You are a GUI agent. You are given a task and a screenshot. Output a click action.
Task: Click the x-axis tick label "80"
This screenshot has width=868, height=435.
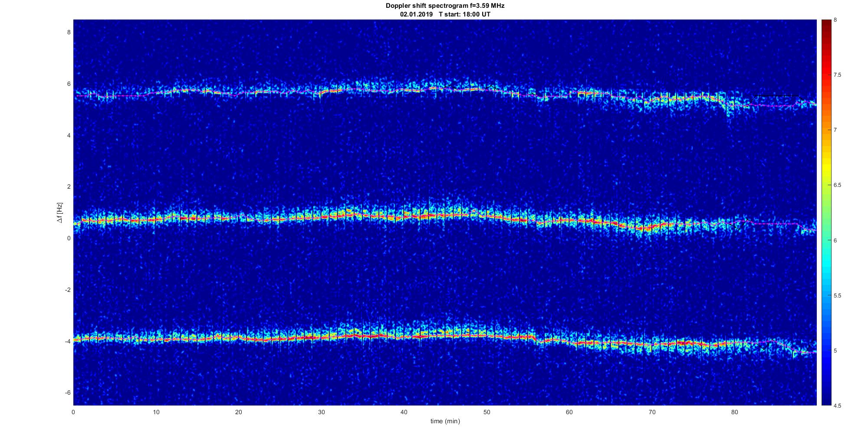[x=734, y=412]
